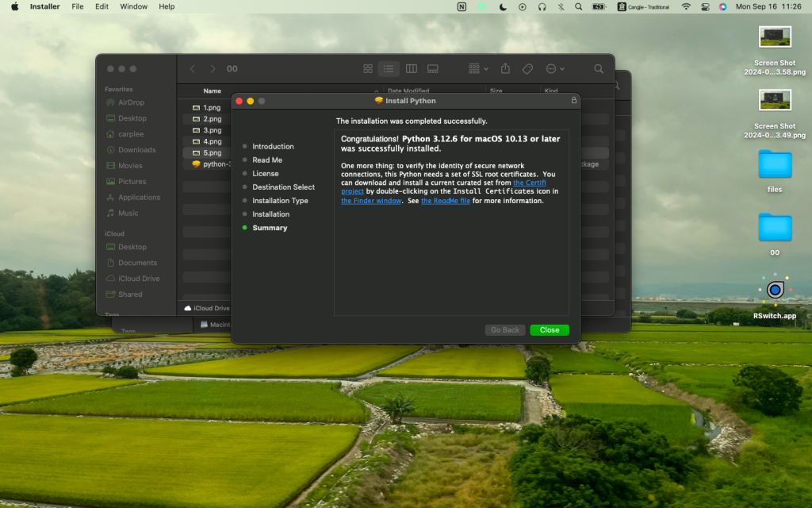
Task: Open Pictures in the Finder sidebar
Action: click(x=132, y=182)
